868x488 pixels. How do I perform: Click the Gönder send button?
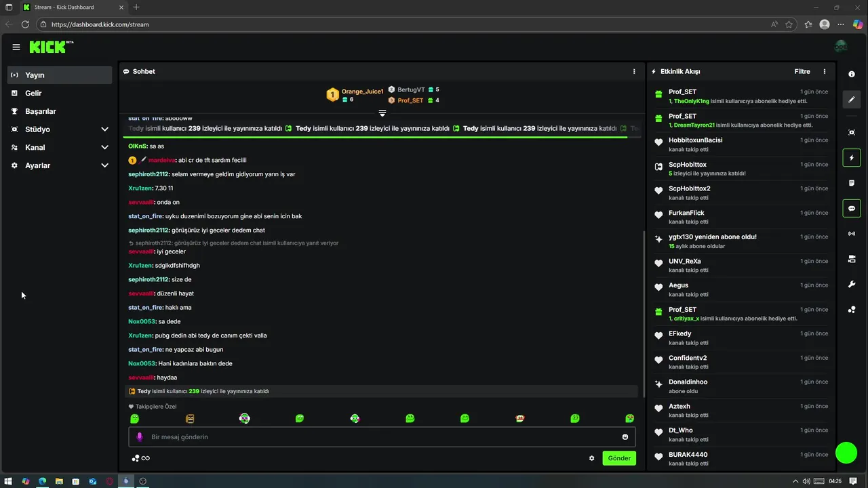coord(619,458)
